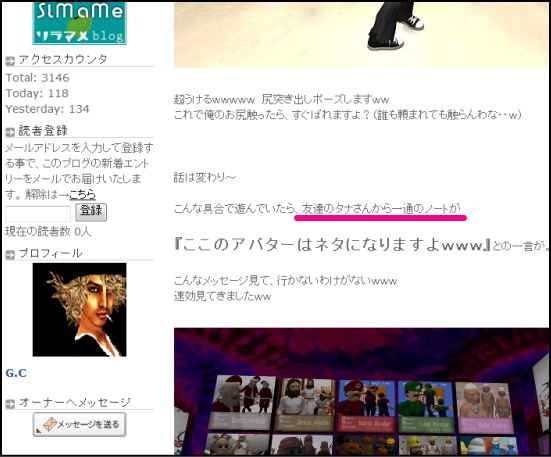This screenshot has height=457, width=551.
Task: Click the pink-underlined sentence about タナさん
Action: (x=381, y=209)
